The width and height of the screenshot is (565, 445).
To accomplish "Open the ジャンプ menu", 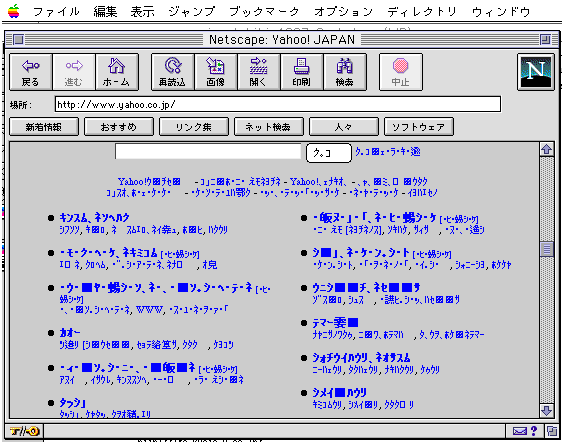I will tap(191, 12).
